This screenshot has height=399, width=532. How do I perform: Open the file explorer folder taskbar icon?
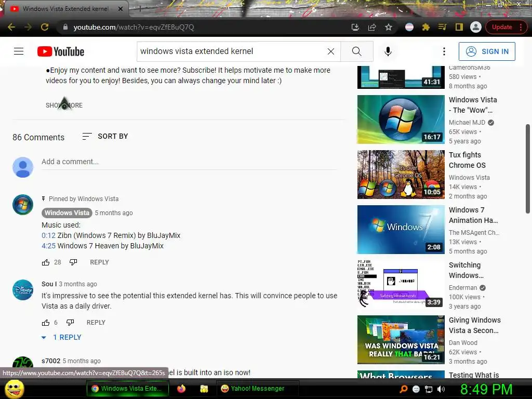point(204,389)
